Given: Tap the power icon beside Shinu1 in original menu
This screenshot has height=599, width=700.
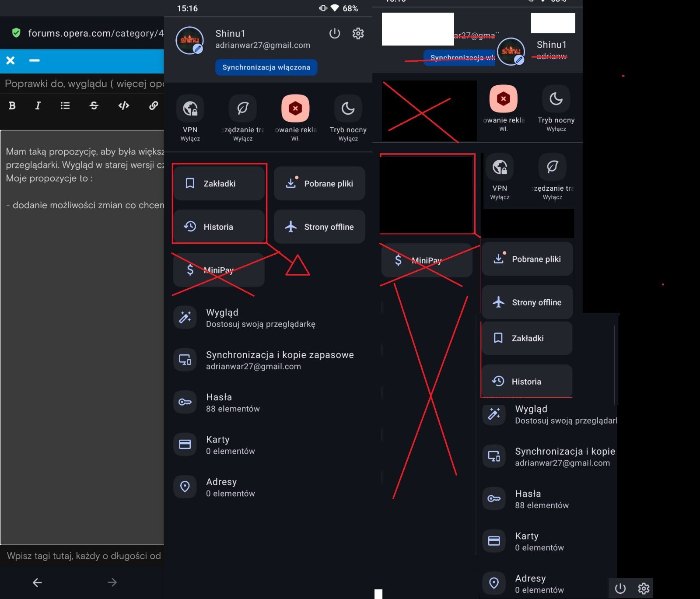Looking at the screenshot, I should click(335, 33).
